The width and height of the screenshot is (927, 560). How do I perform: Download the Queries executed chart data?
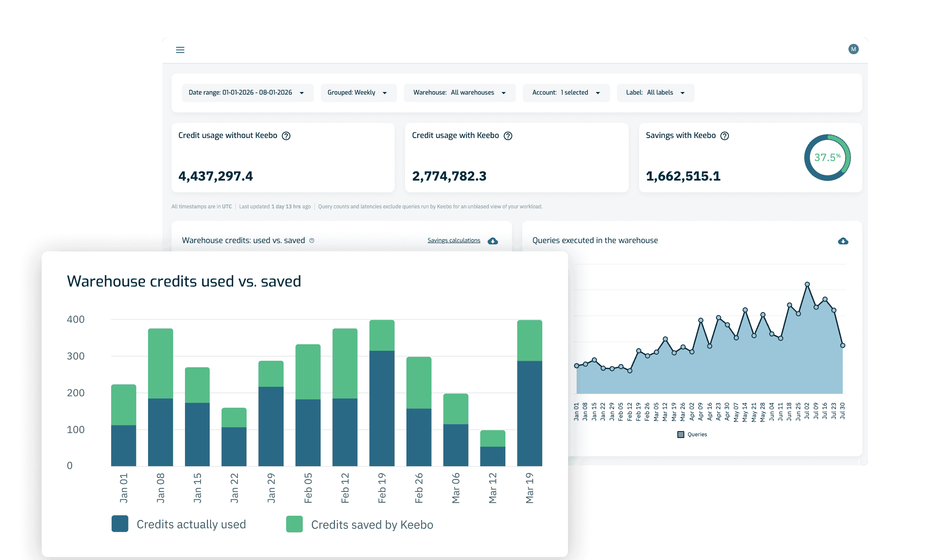tap(843, 241)
